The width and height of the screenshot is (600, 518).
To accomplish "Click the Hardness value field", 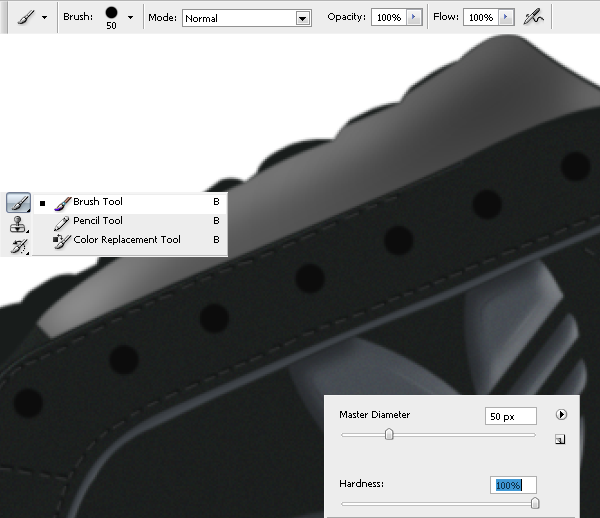I will point(513,485).
